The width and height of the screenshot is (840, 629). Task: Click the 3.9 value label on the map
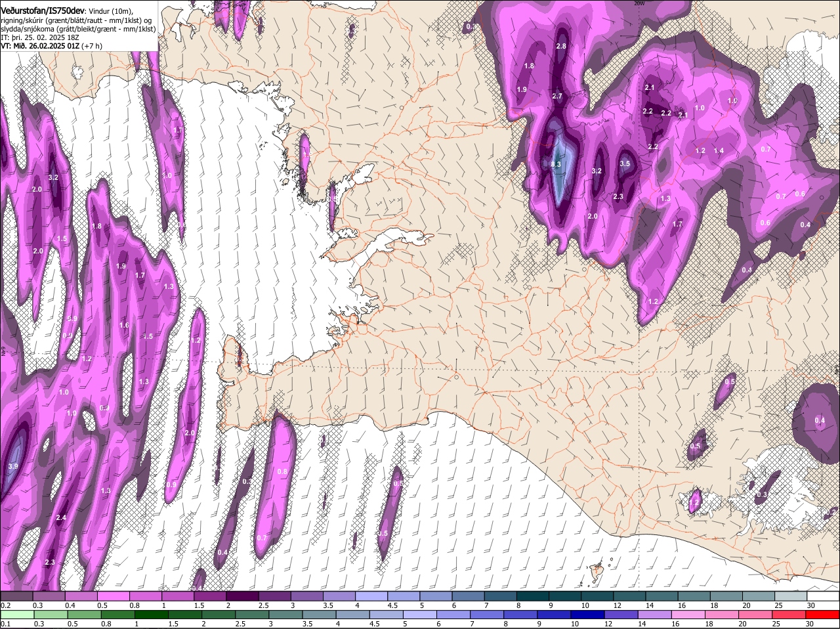(13, 466)
